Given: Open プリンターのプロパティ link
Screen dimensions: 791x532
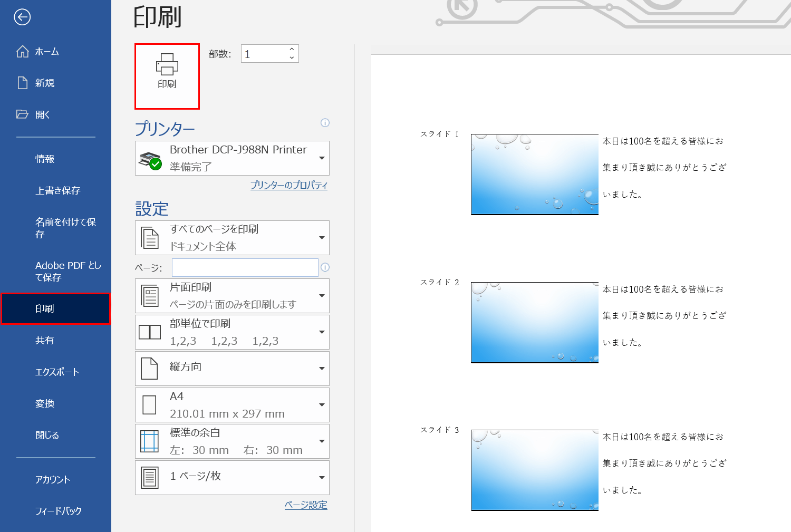Looking at the screenshot, I should click(x=289, y=185).
